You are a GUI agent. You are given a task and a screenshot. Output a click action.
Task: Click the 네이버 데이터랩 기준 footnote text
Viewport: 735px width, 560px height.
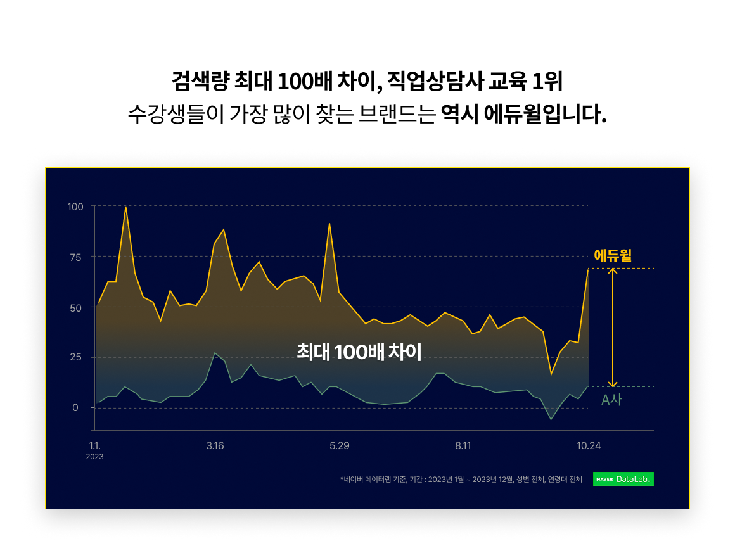click(x=461, y=480)
